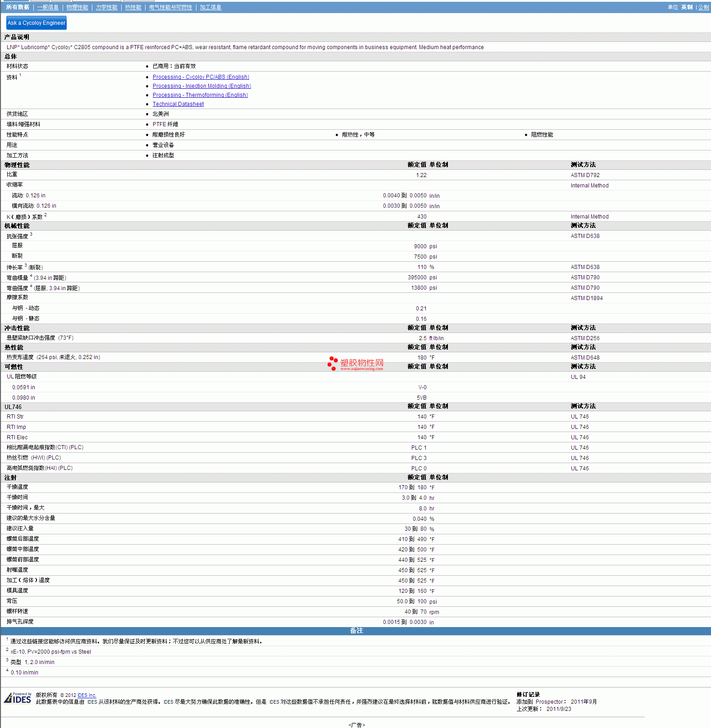Open Processing - Thermoforming (English) link
The height and width of the screenshot is (728, 711).
[200, 95]
